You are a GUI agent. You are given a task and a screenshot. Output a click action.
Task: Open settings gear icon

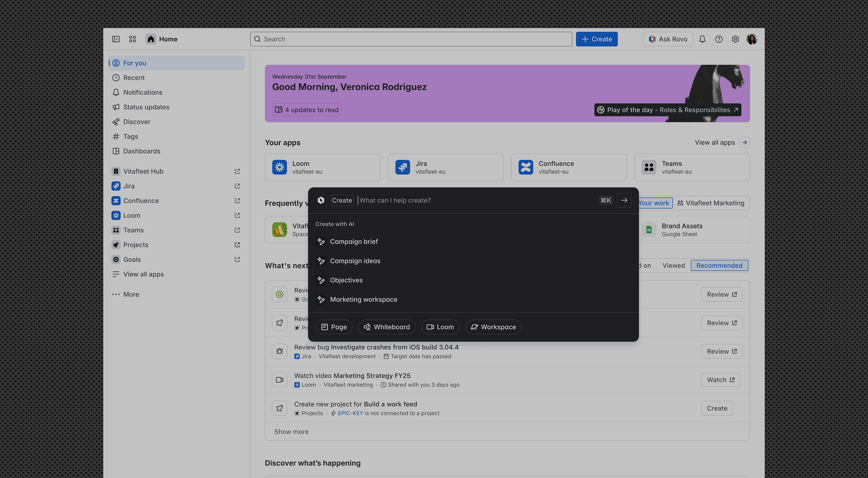pyautogui.click(x=735, y=39)
